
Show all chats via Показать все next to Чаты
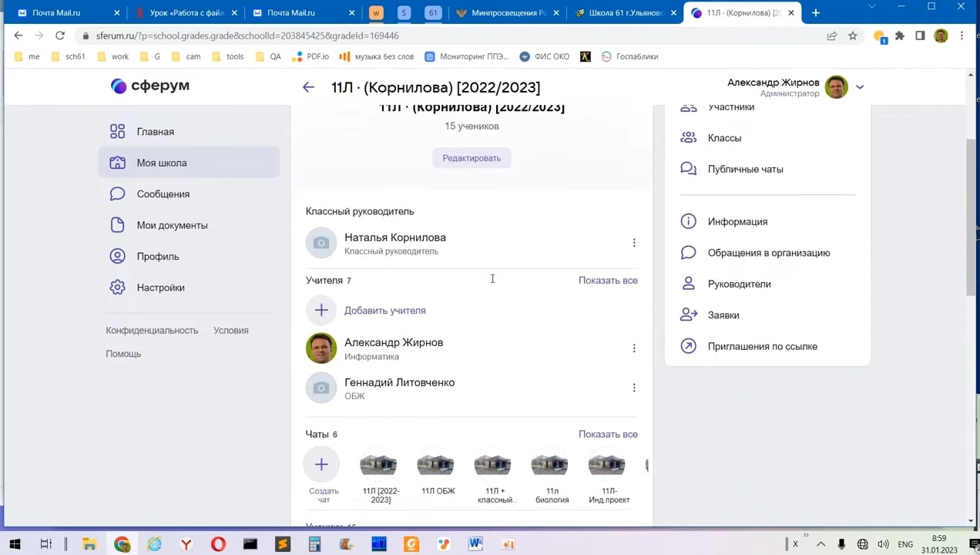point(608,434)
